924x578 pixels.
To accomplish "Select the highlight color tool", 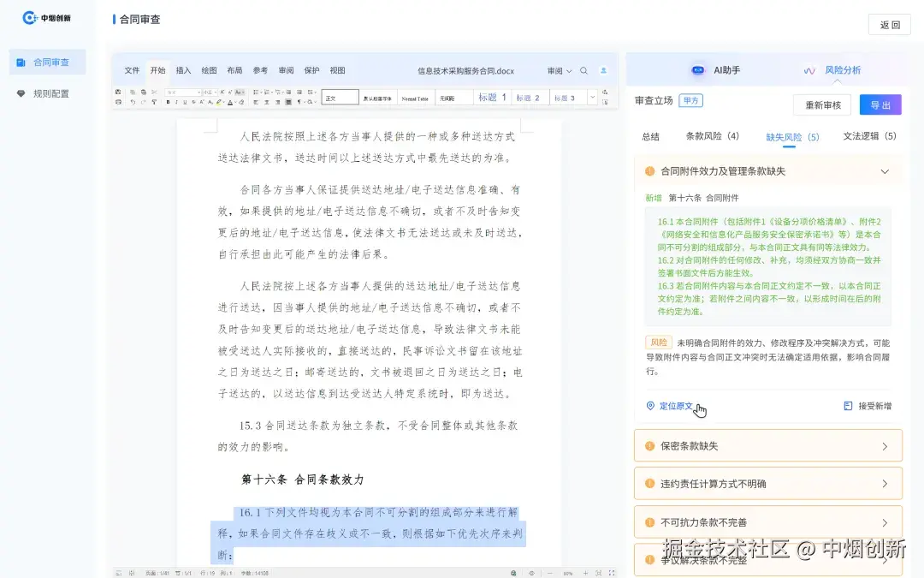I will [219, 104].
